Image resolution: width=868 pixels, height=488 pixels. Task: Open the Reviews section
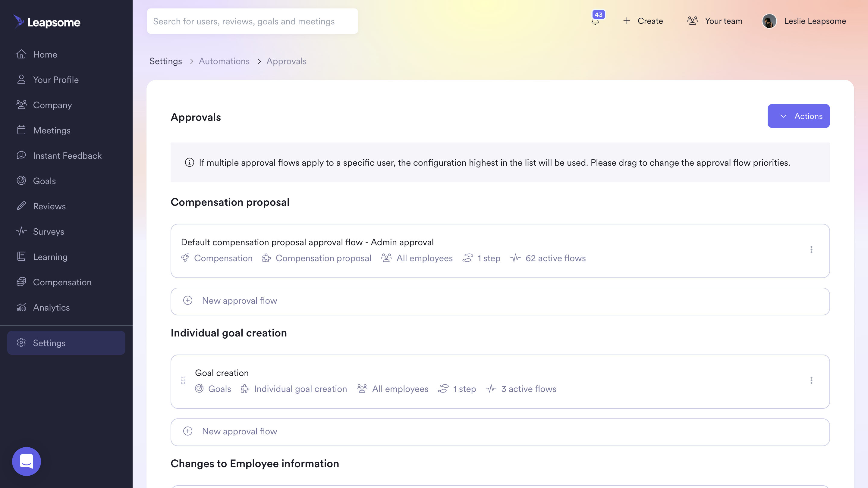[x=49, y=206]
